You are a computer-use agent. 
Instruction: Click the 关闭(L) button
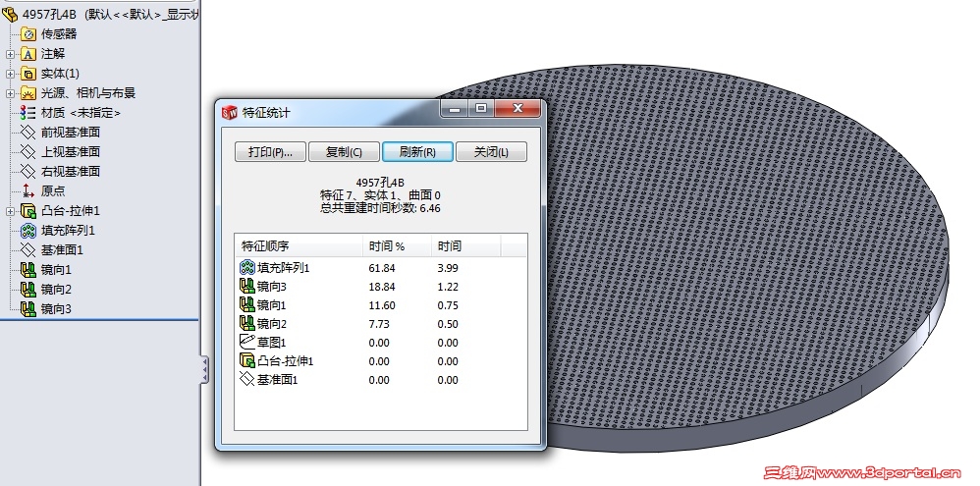pyautogui.click(x=491, y=152)
